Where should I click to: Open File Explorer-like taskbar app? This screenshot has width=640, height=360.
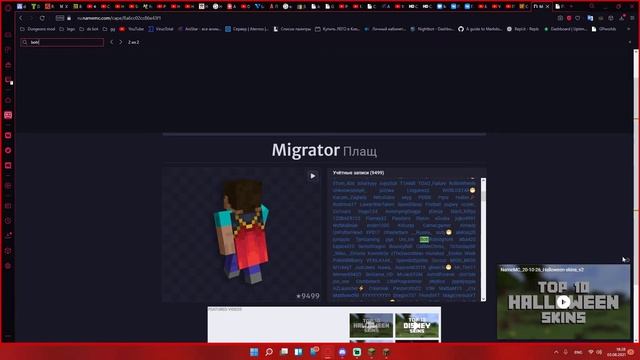click(x=284, y=352)
